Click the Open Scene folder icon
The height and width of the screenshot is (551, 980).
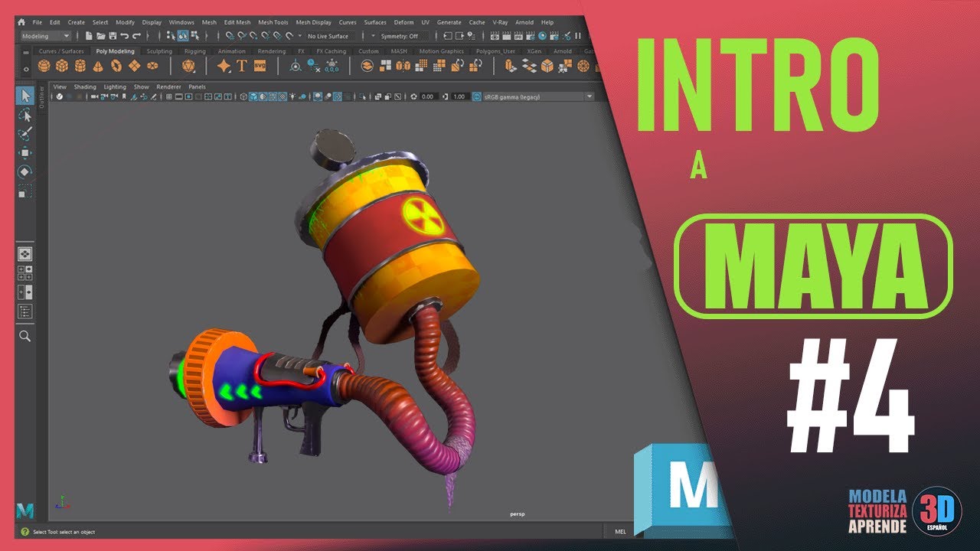(x=101, y=36)
